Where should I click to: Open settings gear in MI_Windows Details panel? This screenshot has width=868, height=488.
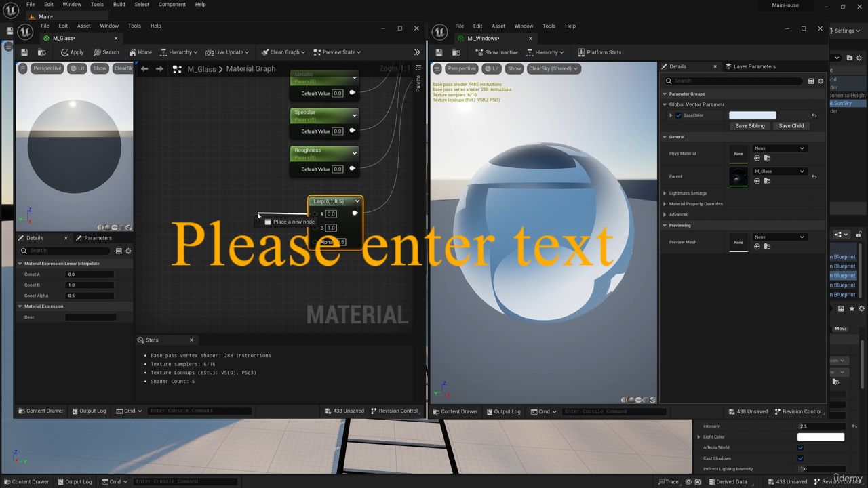821,81
